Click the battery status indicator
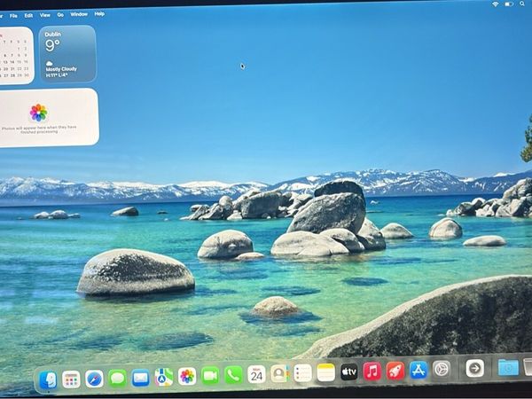Image resolution: width=532 pixels, height=399 pixels. click(x=508, y=4)
